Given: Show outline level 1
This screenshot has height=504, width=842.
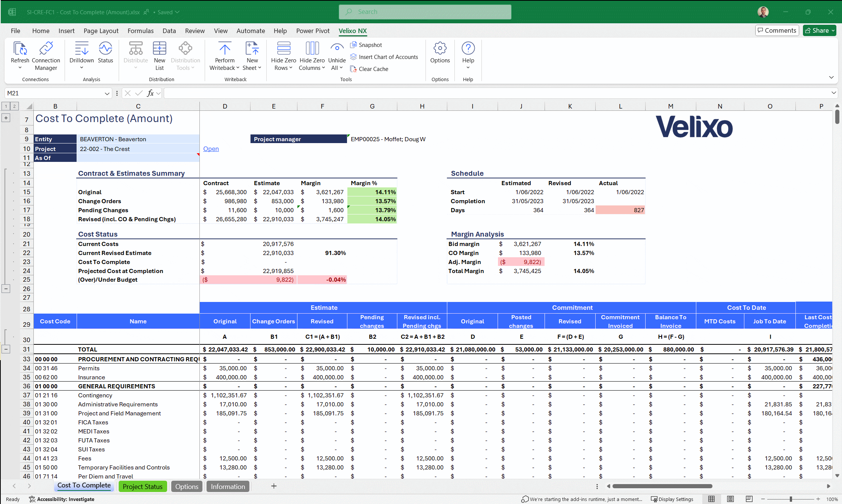Looking at the screenshot, I should click(6, 106).
